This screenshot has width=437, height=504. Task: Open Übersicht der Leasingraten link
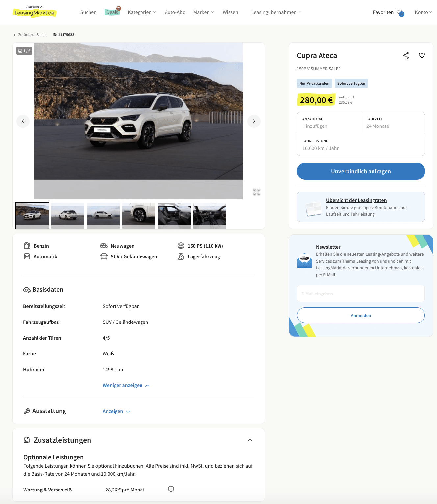pos(356,200)
